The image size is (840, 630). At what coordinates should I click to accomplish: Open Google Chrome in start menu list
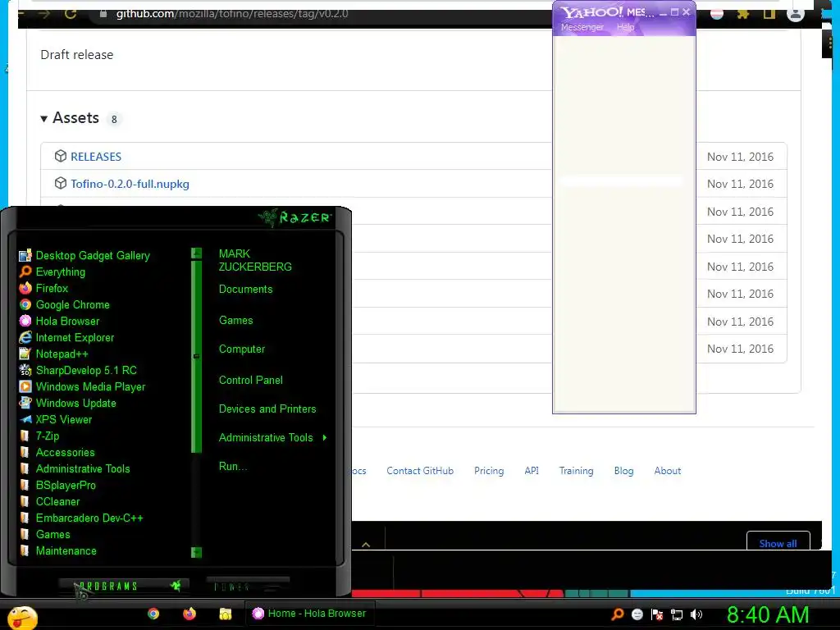click(x=64, y=305)
